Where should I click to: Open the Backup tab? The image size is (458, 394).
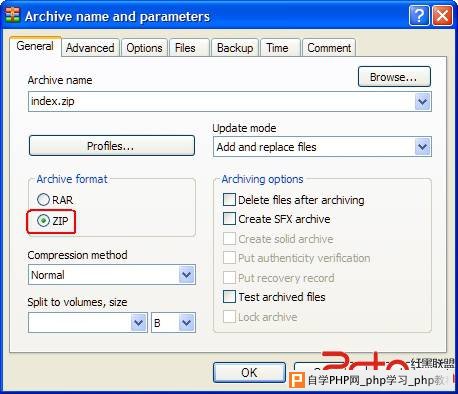click(x=235, y=48)
